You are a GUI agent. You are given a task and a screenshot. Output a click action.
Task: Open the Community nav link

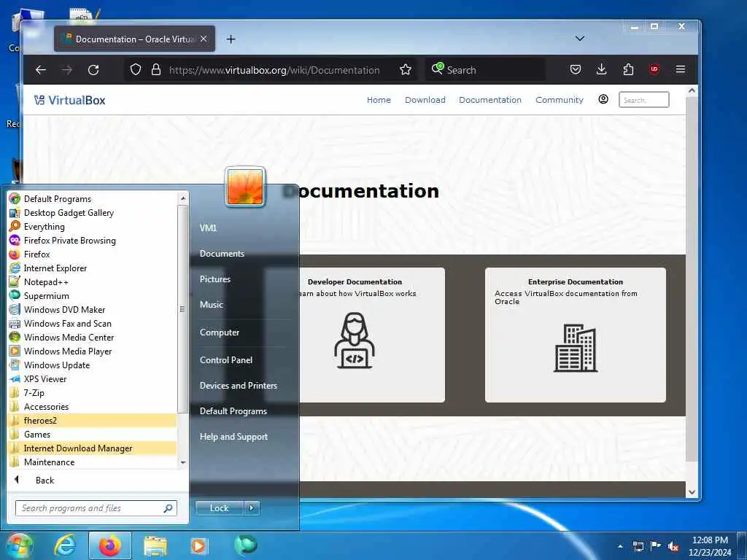coord(560,100)
